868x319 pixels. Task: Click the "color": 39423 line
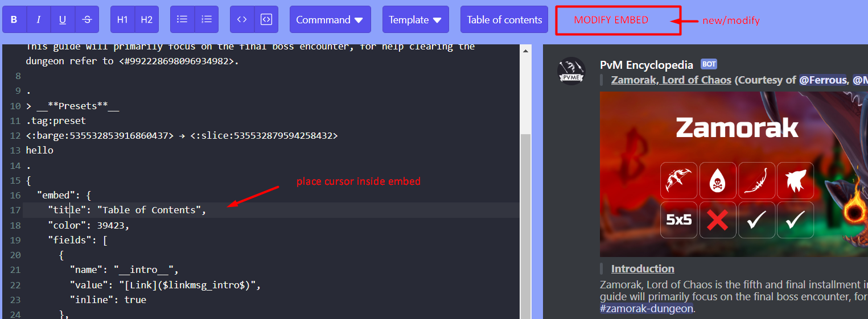click(x=89, y=225)
